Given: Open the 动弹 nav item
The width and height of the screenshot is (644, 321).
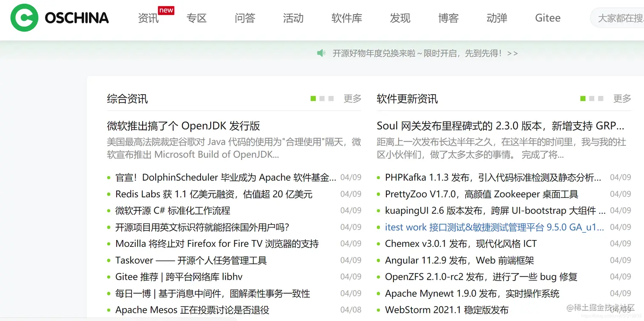Looking at the screenshot, I should 497,18.
